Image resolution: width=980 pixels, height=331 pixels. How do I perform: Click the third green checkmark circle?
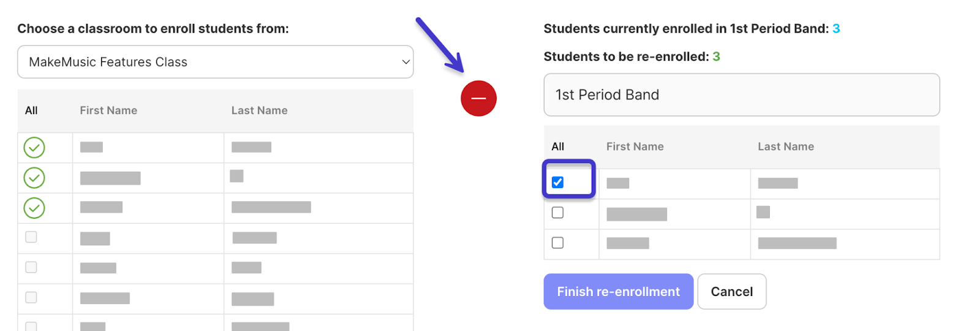tap(34, 208)
